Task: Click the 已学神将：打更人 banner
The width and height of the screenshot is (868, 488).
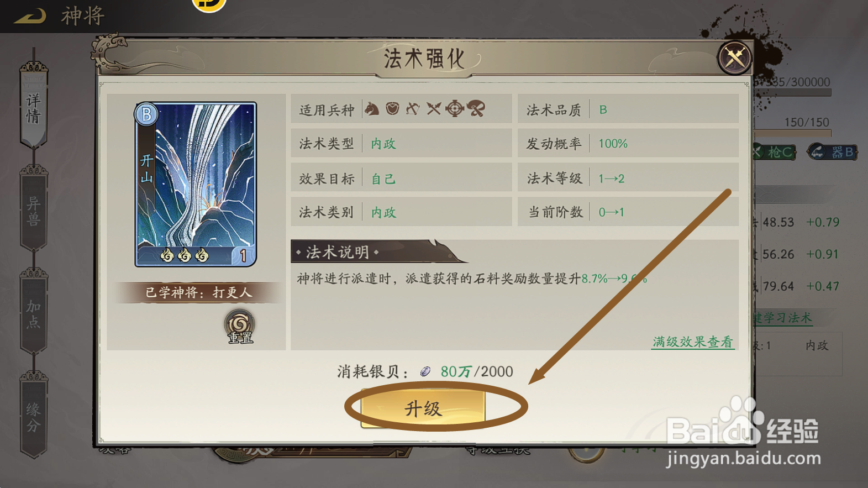Action: tap(198, 292)
